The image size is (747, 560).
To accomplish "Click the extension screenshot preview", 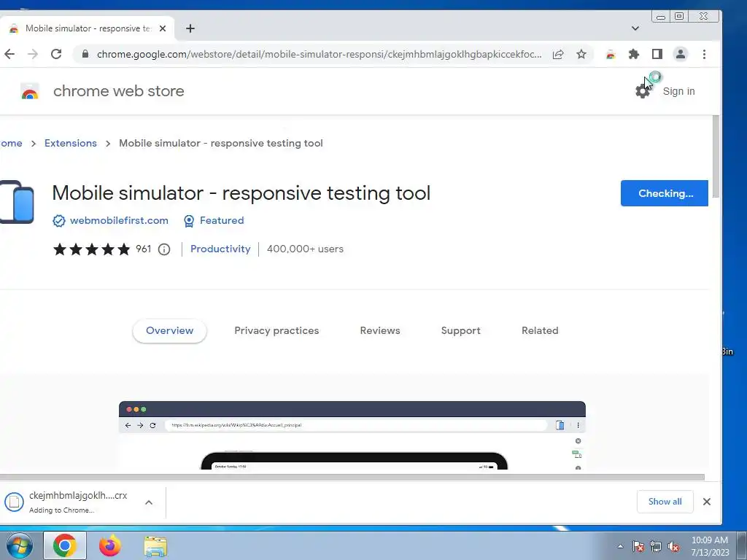I will tap(352, 435).
